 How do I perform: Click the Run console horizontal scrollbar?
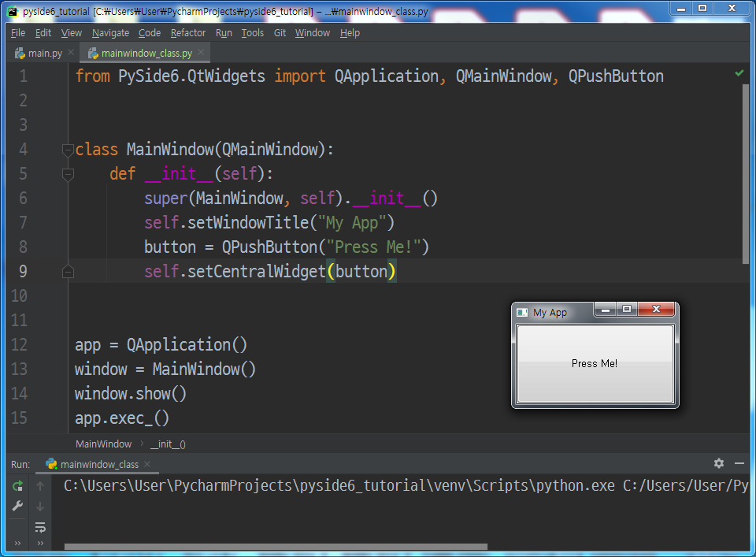coord(276,547)
